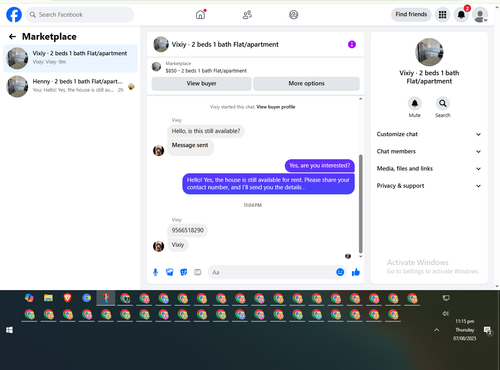Click the GIF icon in composer
The image size is (500, 370).
click(198, 272)
